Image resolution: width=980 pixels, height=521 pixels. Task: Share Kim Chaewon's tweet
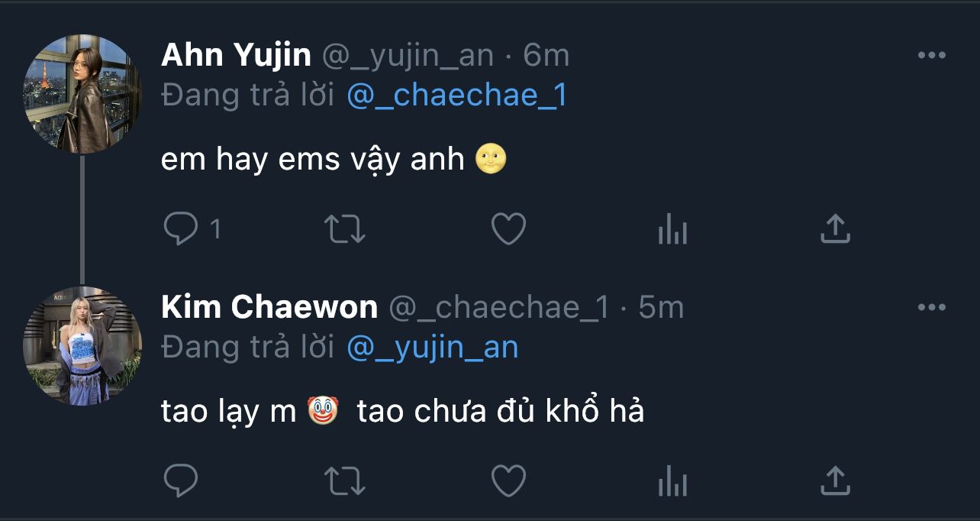[x=835, y=481]
